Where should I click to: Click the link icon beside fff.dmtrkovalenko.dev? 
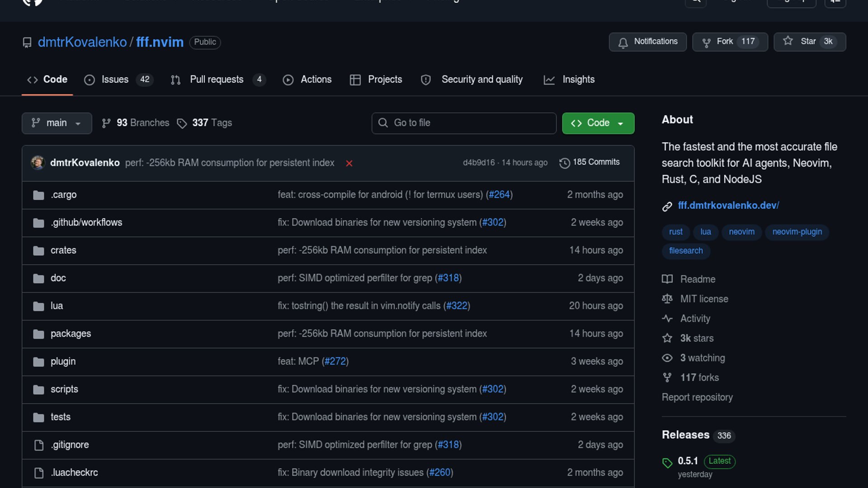667,206
